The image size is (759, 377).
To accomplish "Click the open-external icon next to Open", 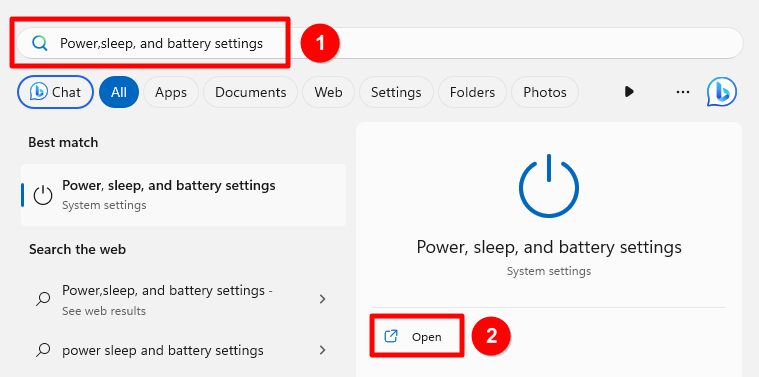I will coord(391,336).
